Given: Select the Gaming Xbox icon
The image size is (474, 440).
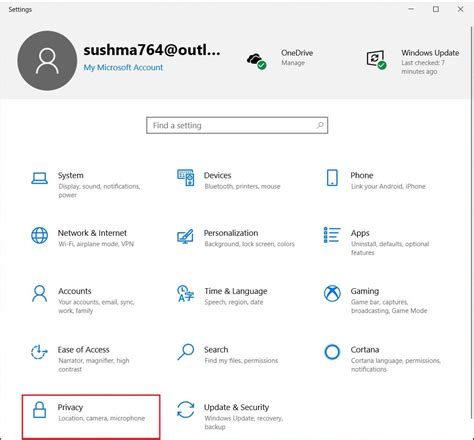Looking at the screenshot, I should pos(332,294).
